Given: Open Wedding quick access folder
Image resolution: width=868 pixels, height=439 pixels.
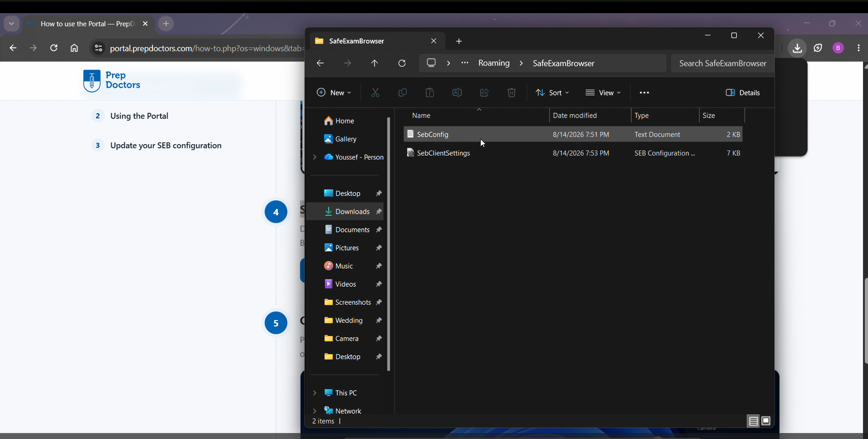Looking at the screenshot, I should (x=344, y=320).
